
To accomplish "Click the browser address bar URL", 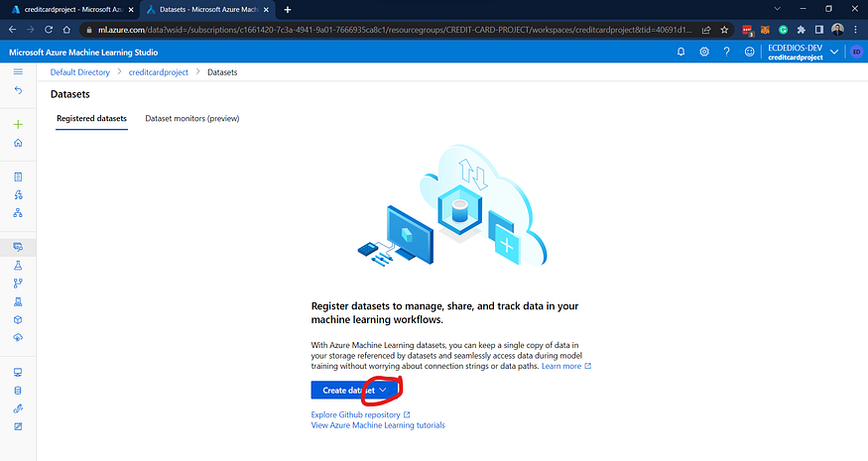I will click(395, 30).
